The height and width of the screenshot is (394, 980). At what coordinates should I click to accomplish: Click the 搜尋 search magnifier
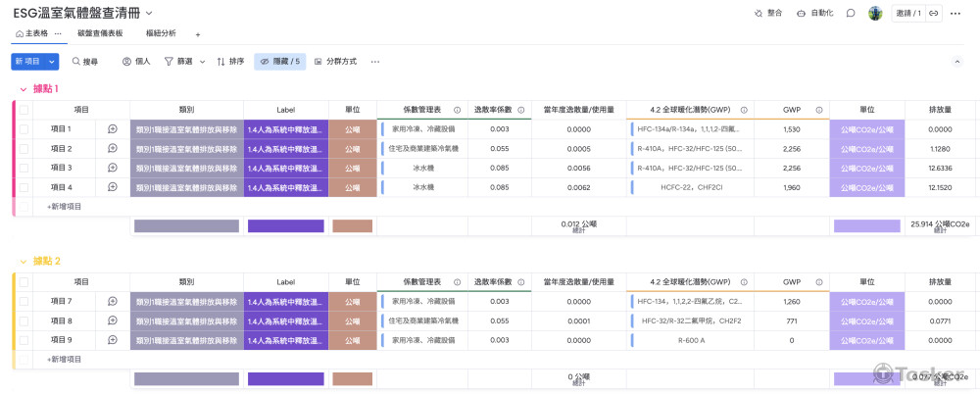click(x=75, y=62)
